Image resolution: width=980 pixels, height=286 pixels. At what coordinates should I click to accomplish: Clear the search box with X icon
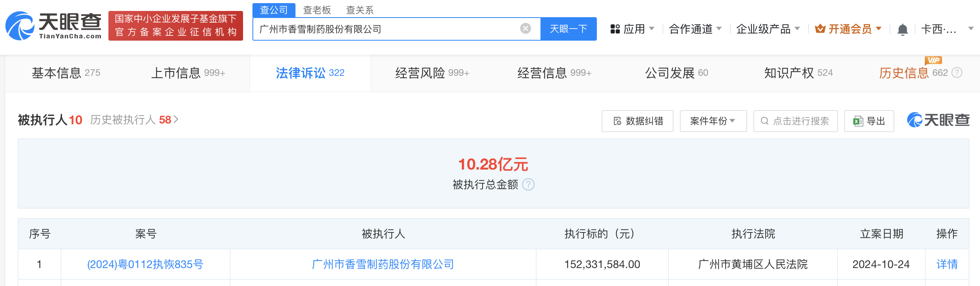(x=526, y=29)
